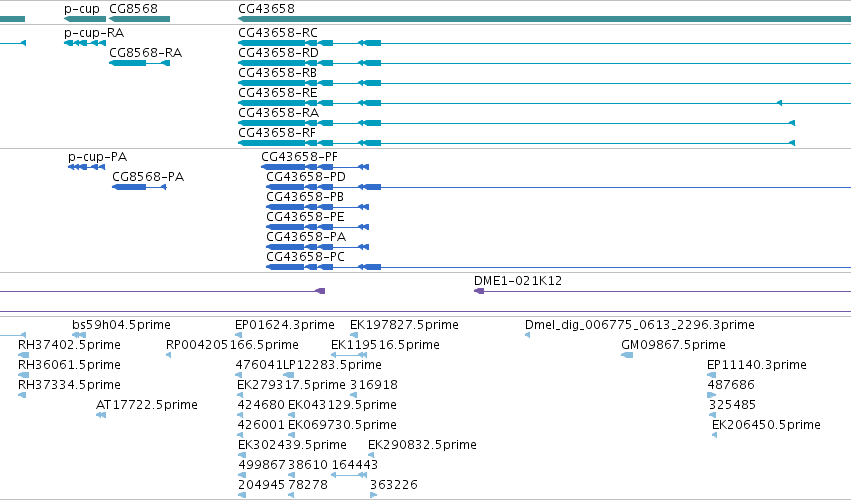
Task: Select feature 499867
Action: point(242,476)
